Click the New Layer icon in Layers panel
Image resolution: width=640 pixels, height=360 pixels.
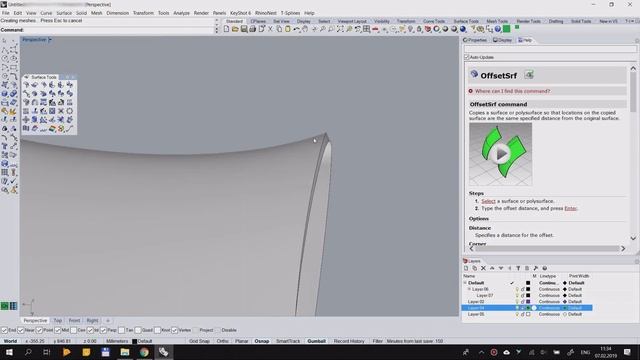[466, 268]
